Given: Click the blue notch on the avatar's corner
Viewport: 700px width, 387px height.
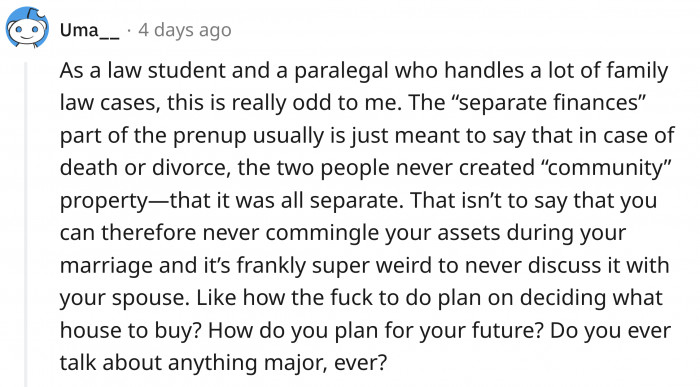Looking at the screenshot, I should tap(42, 13).
